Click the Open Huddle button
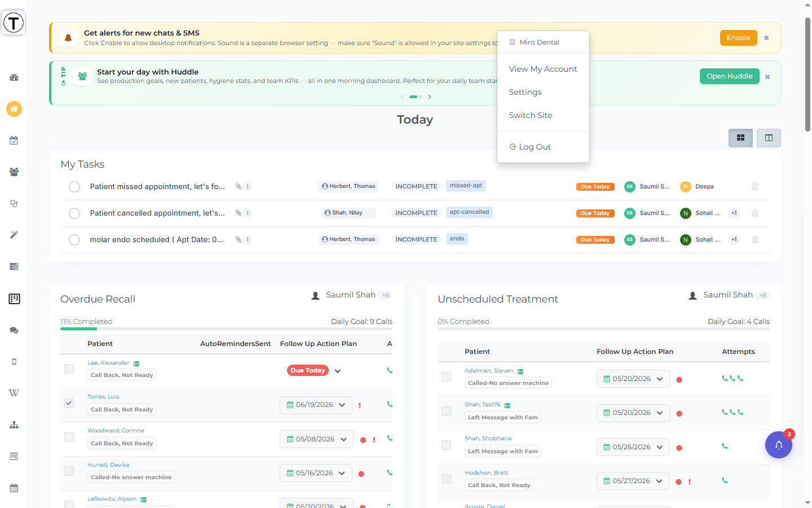 click(x=730, y=76)
